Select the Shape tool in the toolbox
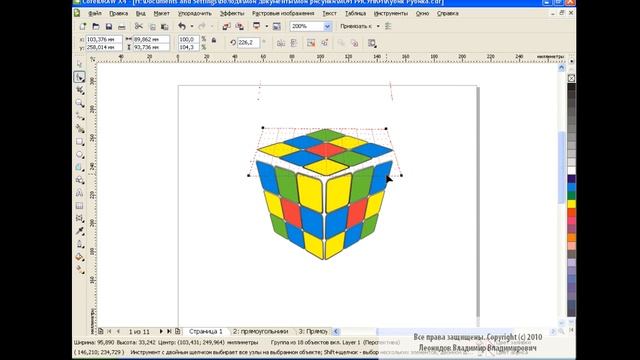The image size is (640, 360). tap(80, 77)
